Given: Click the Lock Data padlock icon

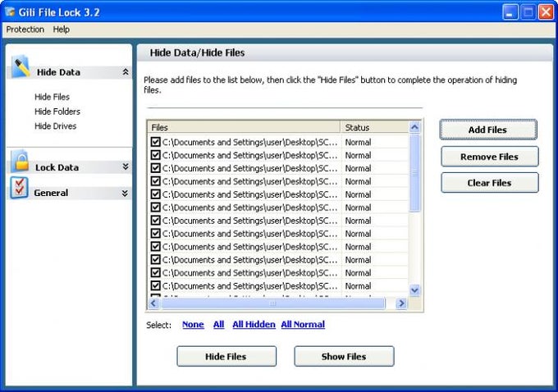Looking at the screenshot, I should [x=21, y=161].
